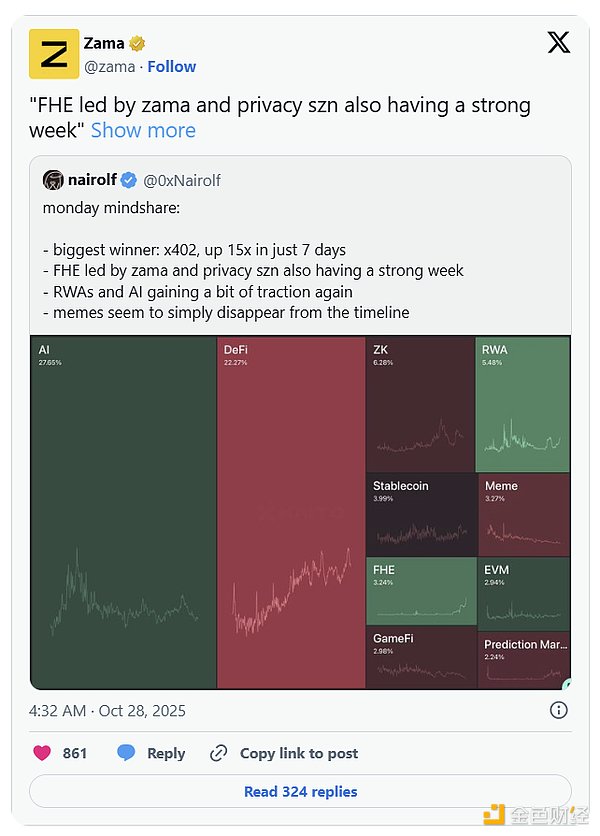
Task: Expand tweet with Show more
Action: pos(143,130)
